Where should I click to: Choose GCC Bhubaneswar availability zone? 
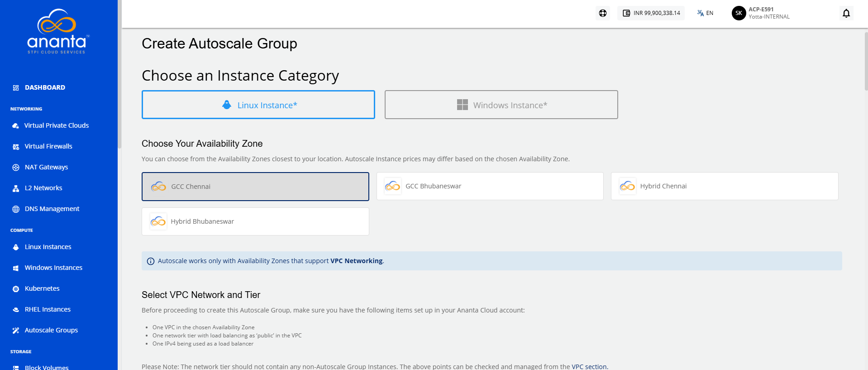(x=490, y=186)
